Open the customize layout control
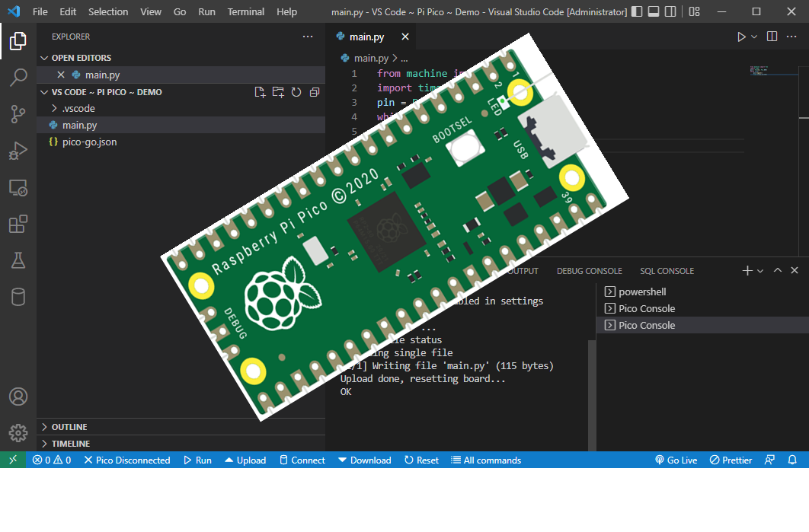Screen dimensions: 809x532 pyautogui.click(x=692, y=11)
